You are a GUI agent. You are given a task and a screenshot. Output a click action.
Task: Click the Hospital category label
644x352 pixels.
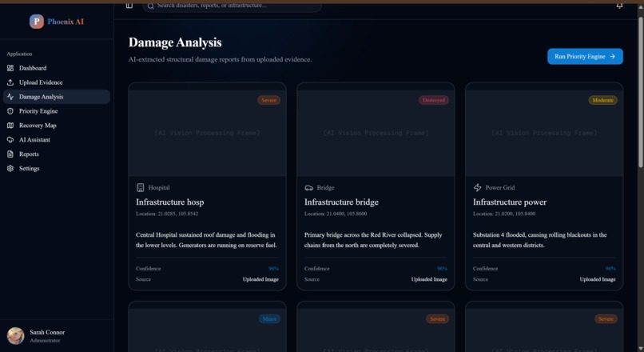159,187
